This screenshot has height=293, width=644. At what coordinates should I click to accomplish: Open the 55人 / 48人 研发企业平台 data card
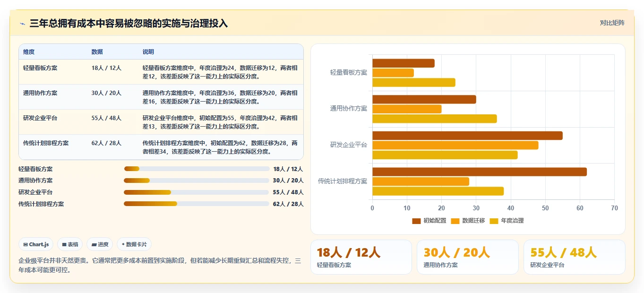click(x=575, y=257)
